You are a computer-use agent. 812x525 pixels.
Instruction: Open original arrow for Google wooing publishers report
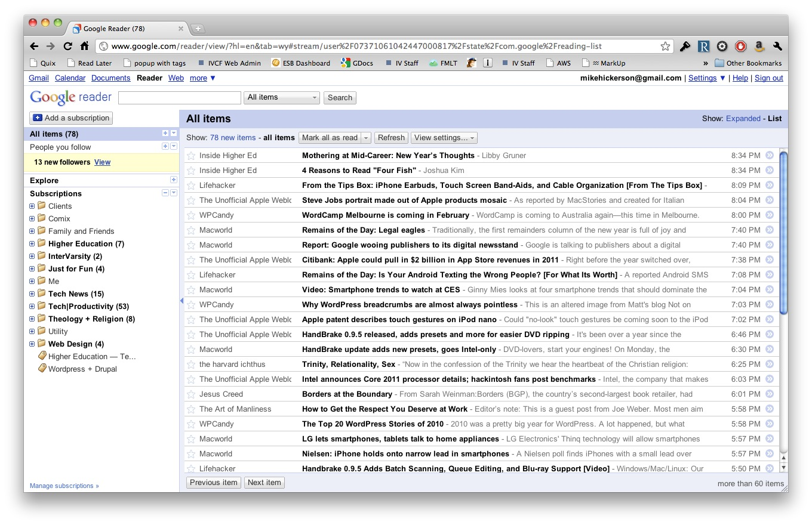(x=770, y=245)
